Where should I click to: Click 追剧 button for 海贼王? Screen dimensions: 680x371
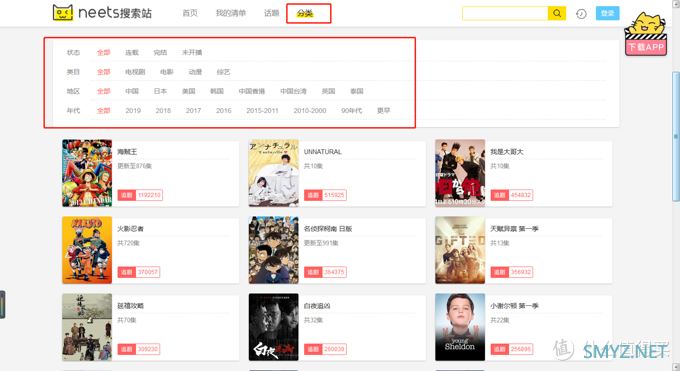[x=127, y=195]
